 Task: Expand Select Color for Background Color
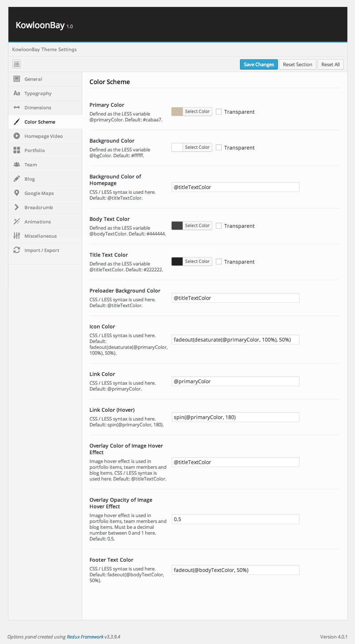coord(197,147)
